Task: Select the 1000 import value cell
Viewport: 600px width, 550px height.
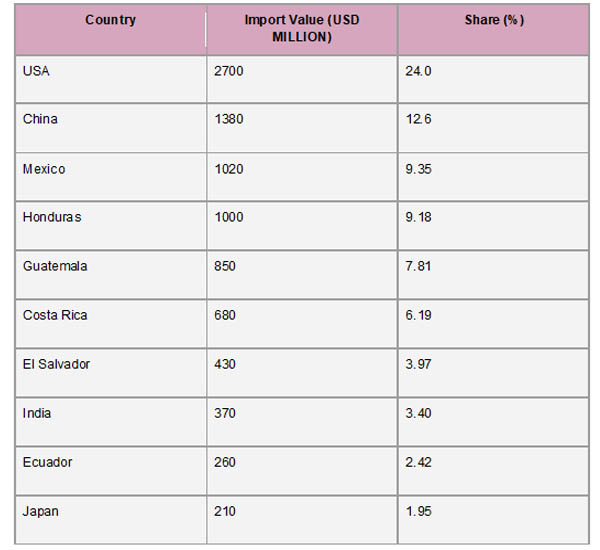Action: pyautogui.click(x=302, y=226)
